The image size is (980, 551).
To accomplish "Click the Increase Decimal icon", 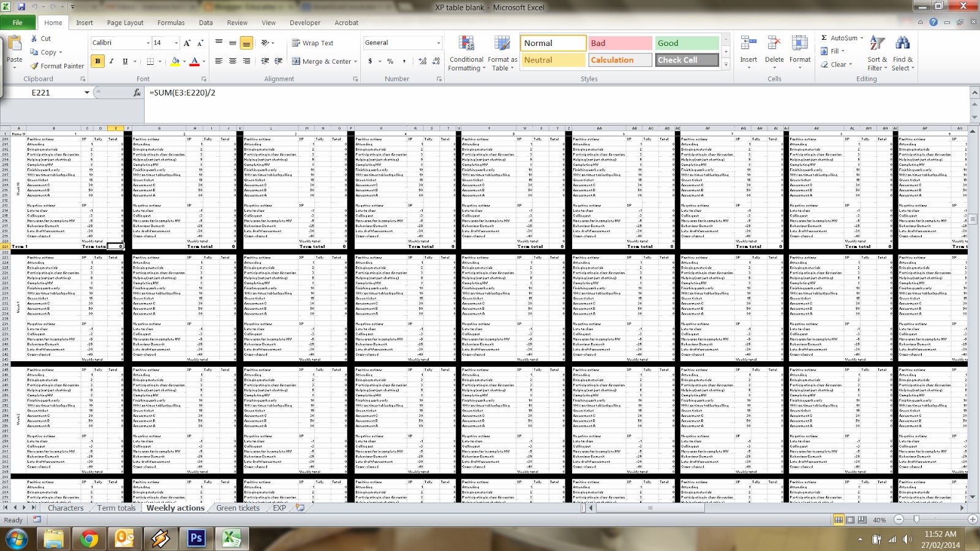I will 423,61.
